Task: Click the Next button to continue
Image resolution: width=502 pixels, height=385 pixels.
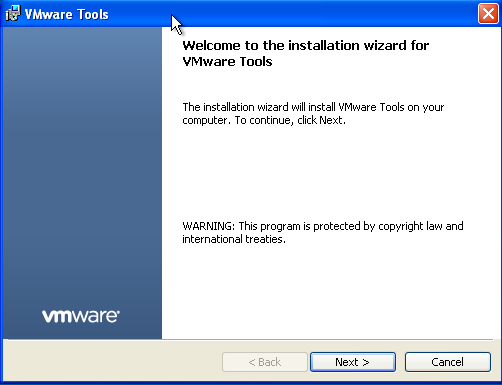Action: click(353, 362)
